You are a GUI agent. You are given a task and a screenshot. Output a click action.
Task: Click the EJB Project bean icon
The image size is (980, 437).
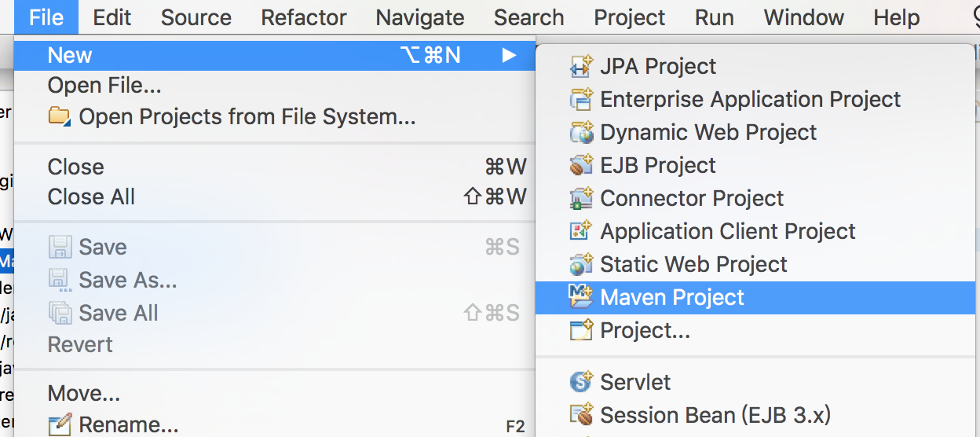point(580,166)
